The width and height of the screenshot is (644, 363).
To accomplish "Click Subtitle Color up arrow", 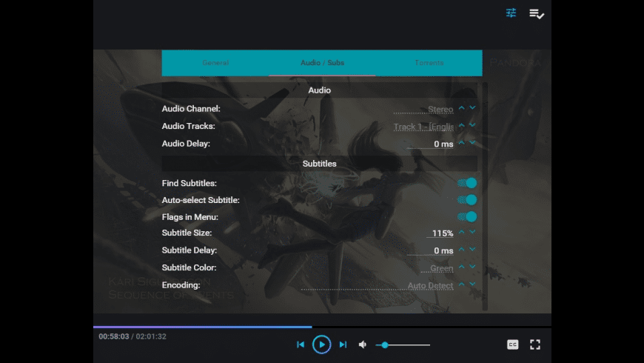I will coord(462,267).
